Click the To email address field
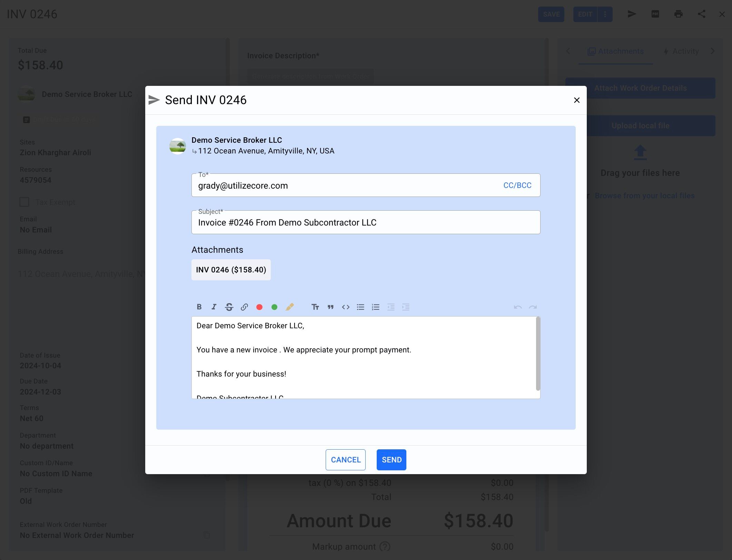The image size is (732, 560). coord(345,186)
